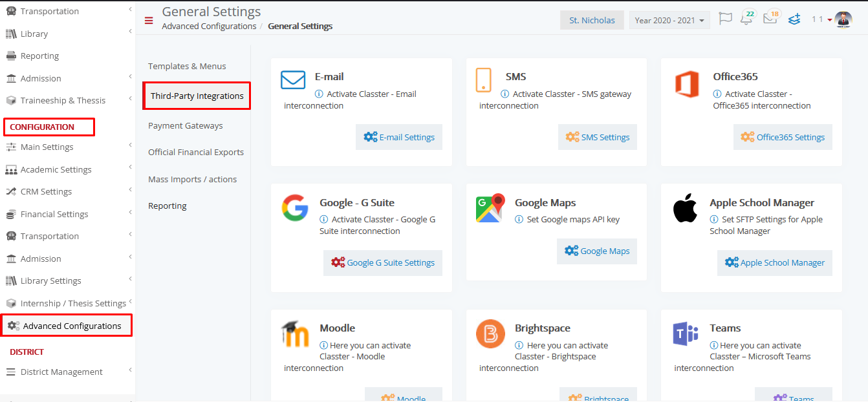
Task: Open Library above Reporting in the sidebar
Action: click(x=34, y=34)
